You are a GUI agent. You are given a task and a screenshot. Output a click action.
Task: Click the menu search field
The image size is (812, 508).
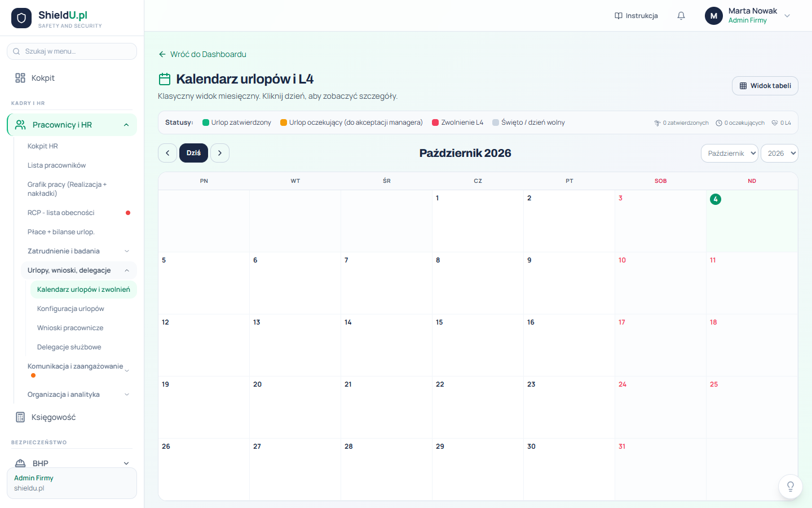click(x=72, y=51)
